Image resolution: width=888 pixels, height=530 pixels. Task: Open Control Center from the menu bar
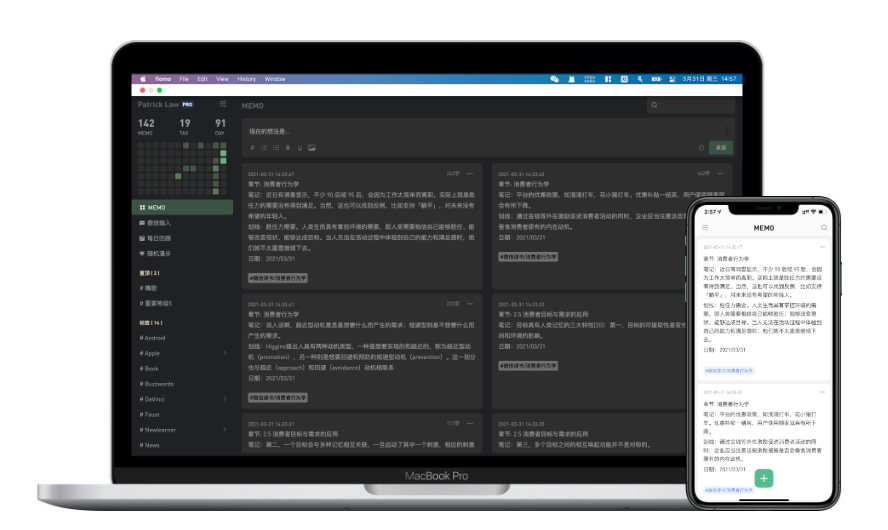(672, 79)
